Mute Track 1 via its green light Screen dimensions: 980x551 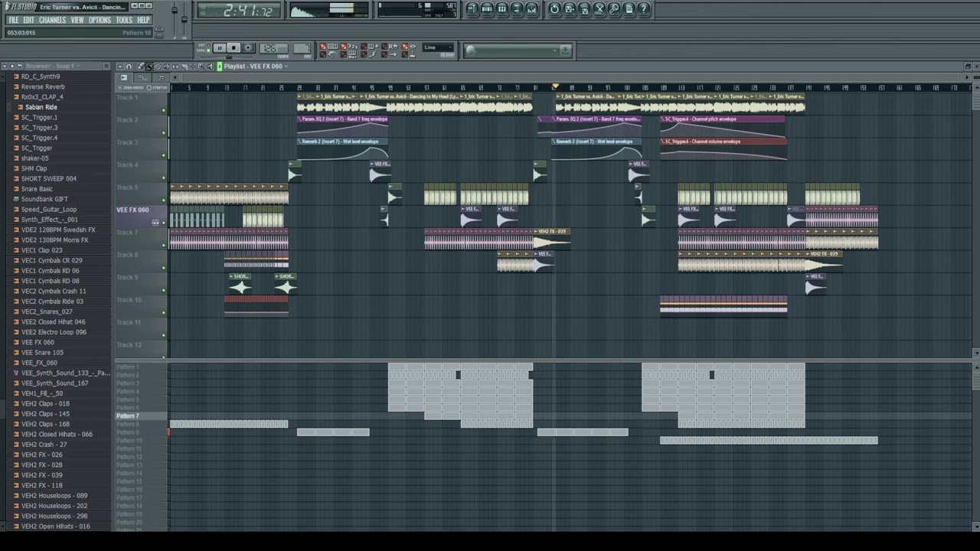pos(164,110)
